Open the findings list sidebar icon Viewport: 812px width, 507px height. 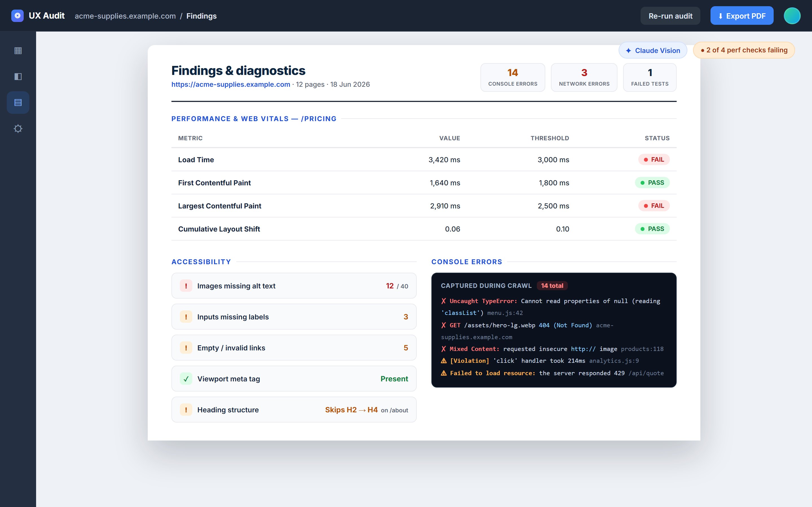click(x=18, y=103)
